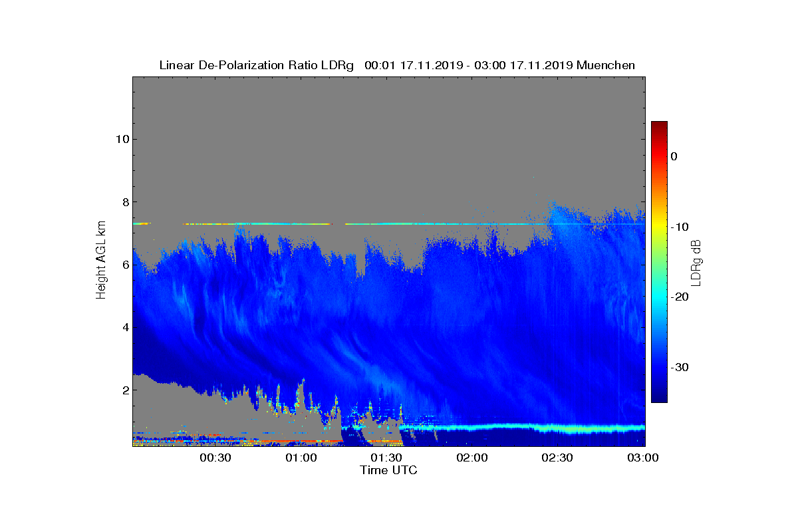The width and height of the screenshot is (798, 532).
Task: Click the height tick label 4
Action: 125,327
